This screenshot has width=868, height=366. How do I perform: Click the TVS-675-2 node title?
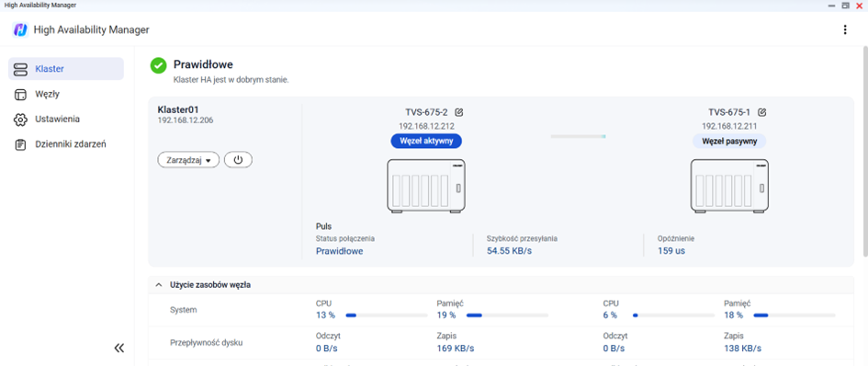(426, 112)
